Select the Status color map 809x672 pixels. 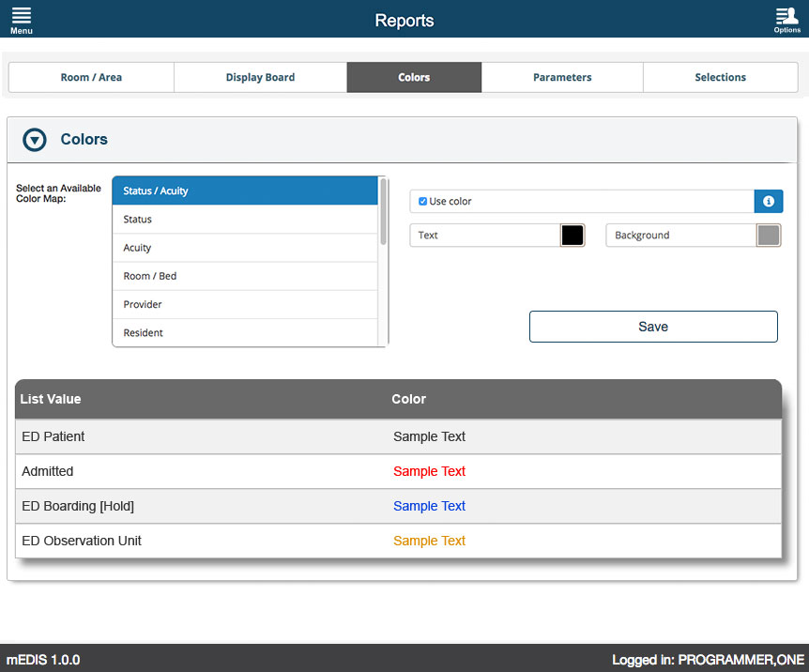(x=245, y=220)
